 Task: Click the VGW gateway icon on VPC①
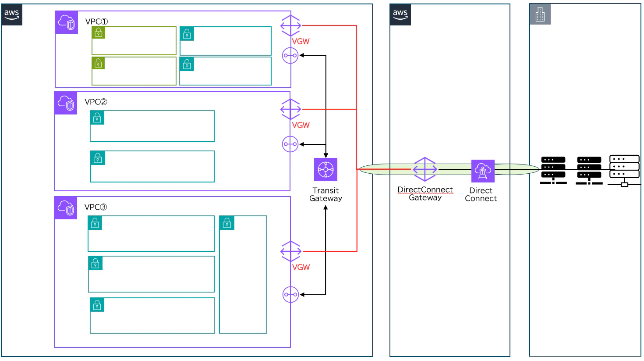click(x=290, y=25)
